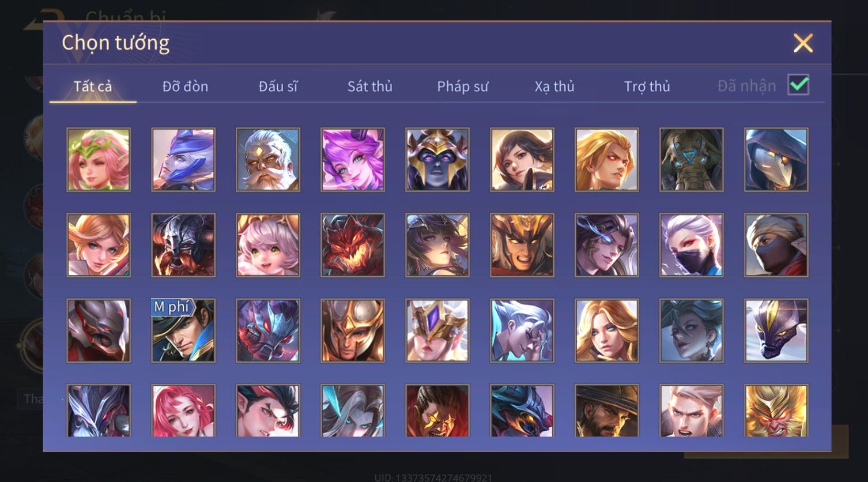The image size is (868, 482).
Task: Pick the golden-helmet knight hero portrait
Action: pyautogui.click(x=353, y=330)
